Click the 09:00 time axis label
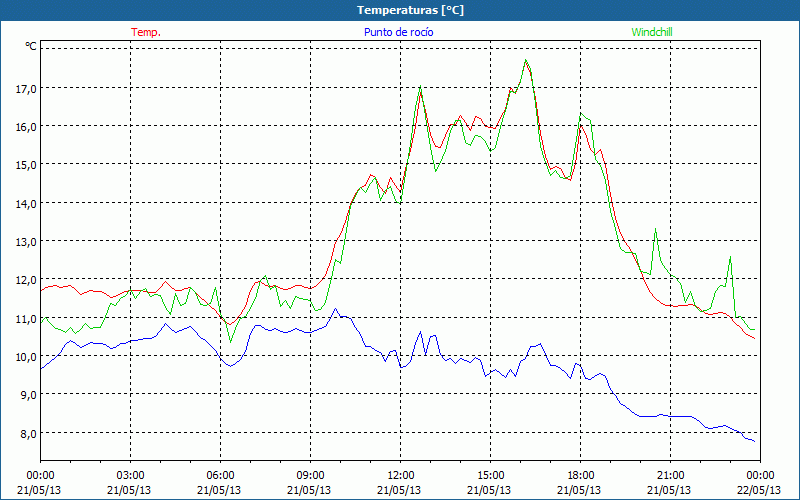Image resolution: width=800 pixels, height=500 pixels. [x=310, y=476]
